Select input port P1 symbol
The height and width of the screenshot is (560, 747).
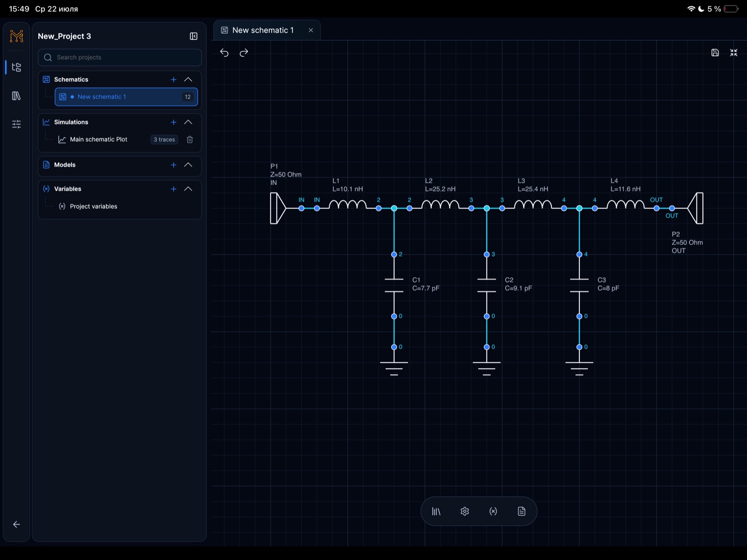(278, 208)
